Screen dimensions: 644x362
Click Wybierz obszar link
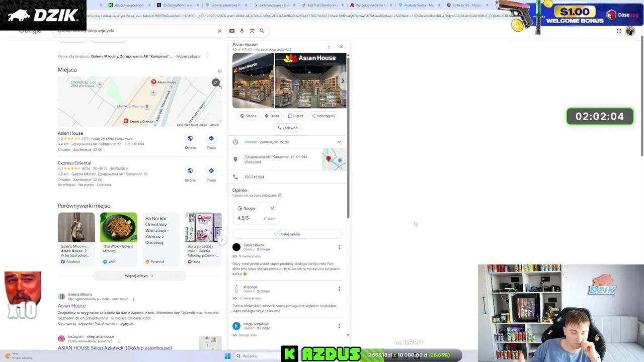[x=188, y=56]
